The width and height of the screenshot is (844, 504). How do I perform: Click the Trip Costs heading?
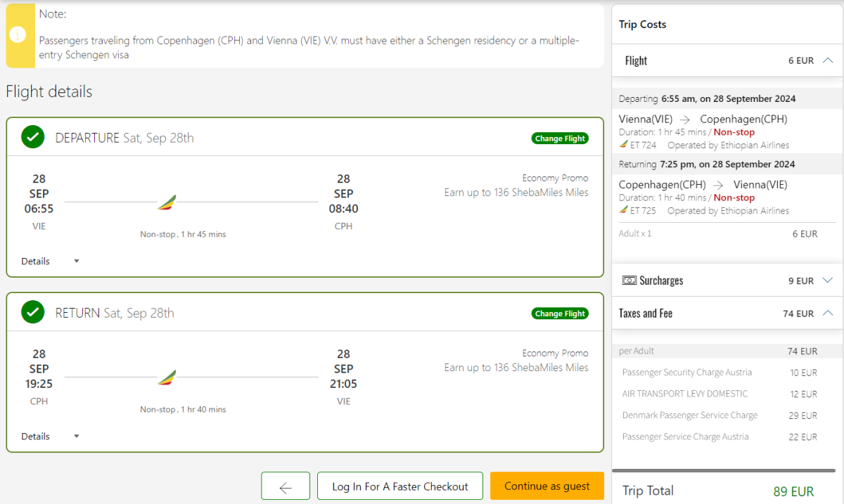click(642, 25)
